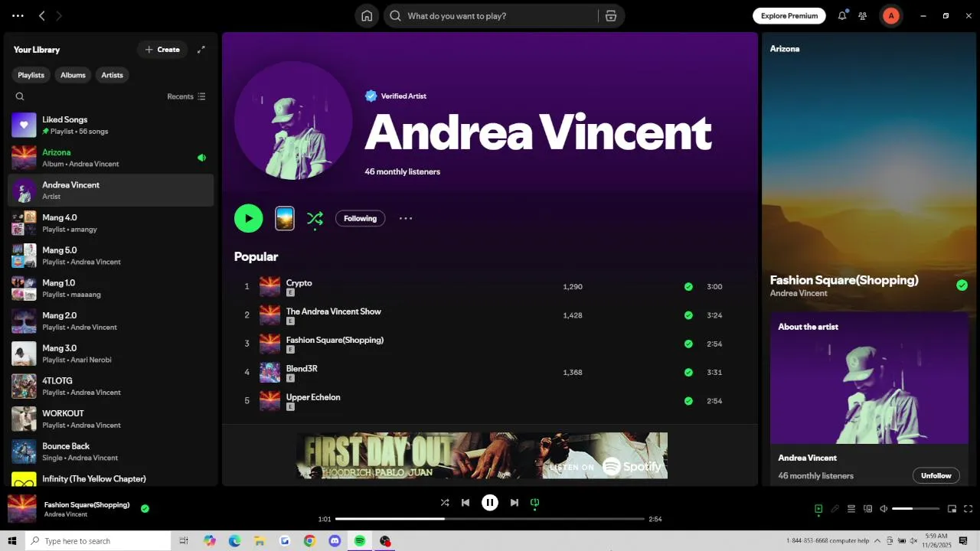Image resolution: width=980 pixels, height=551 pixels.
Task: Toggle saved checkmark for Upper Echelon
Action: point(688,401)
